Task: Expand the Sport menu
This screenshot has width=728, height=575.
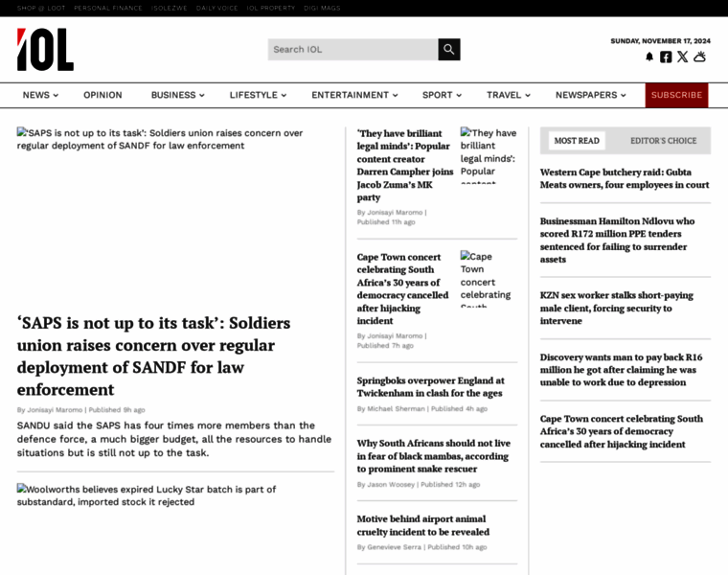Action: pyautogui.click(x=442, y=95)
